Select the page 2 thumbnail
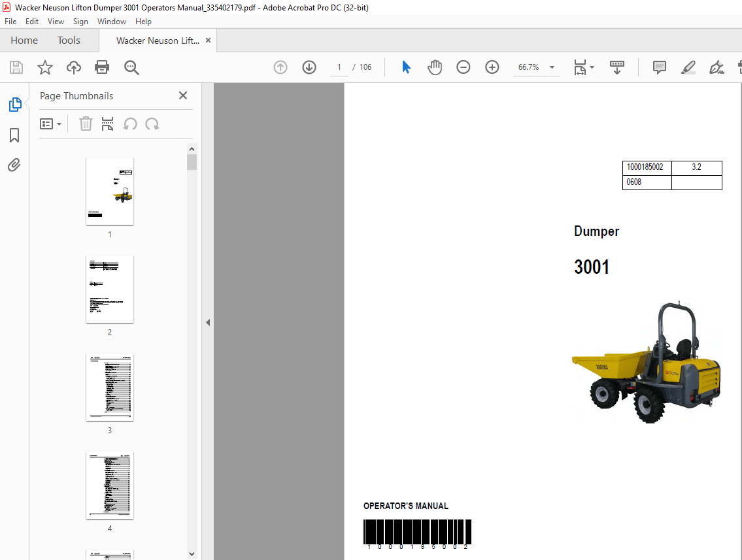This screenshot has height=560, width=742. pos(109,289)
